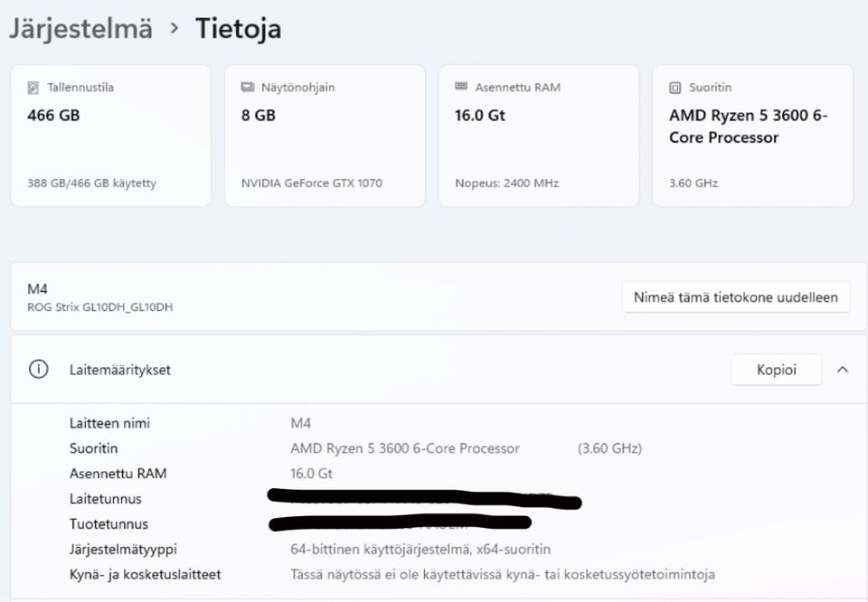Open the Suoritin AMD Ryzen card
This screenshot has width=868, height=602.
[752, 136]
